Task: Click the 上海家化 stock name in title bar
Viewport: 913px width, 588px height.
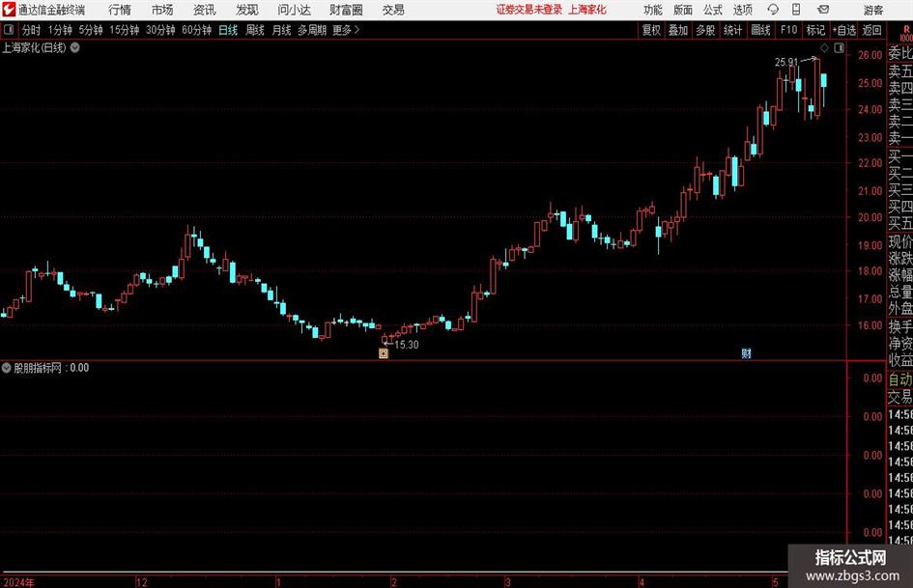Action: point(587,10)
